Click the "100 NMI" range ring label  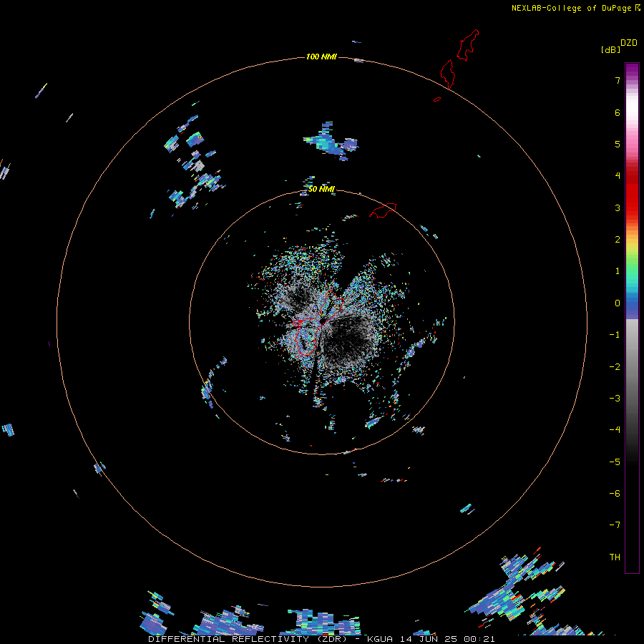321,57
